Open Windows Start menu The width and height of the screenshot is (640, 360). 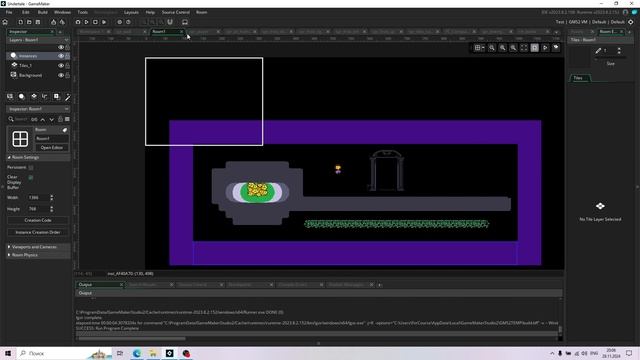pos(8,353)
